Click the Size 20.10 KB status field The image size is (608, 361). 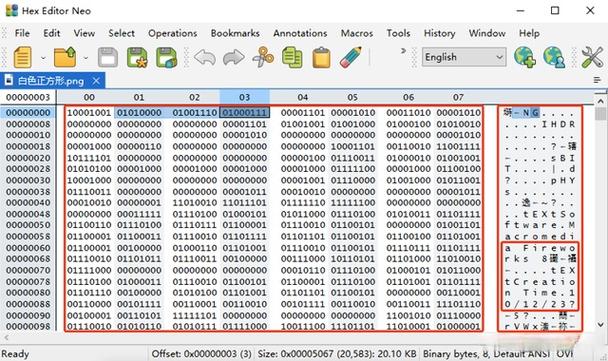tap(337, 354)
